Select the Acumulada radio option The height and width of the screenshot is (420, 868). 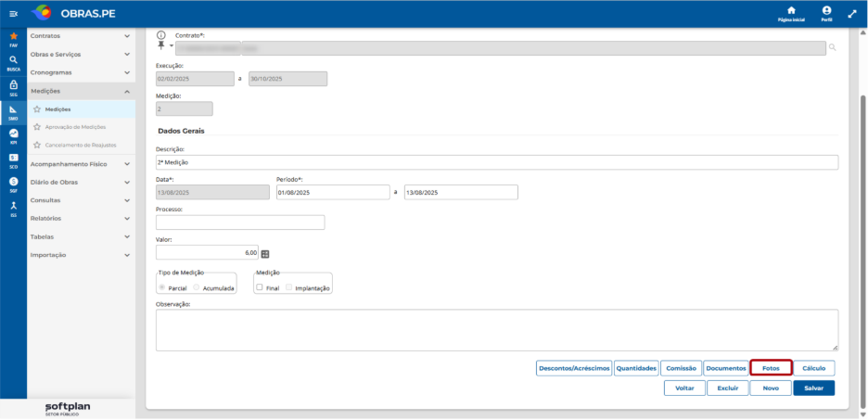[x=197, y=287]
